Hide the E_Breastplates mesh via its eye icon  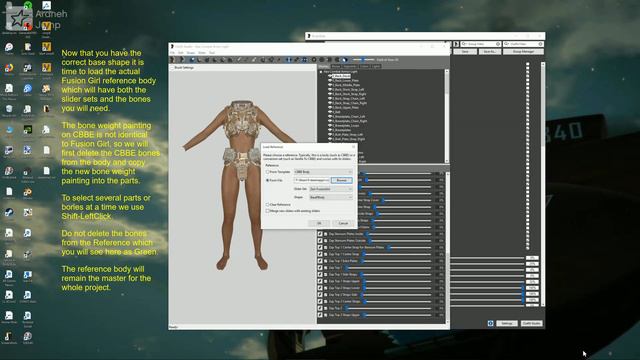click(330, 130)
